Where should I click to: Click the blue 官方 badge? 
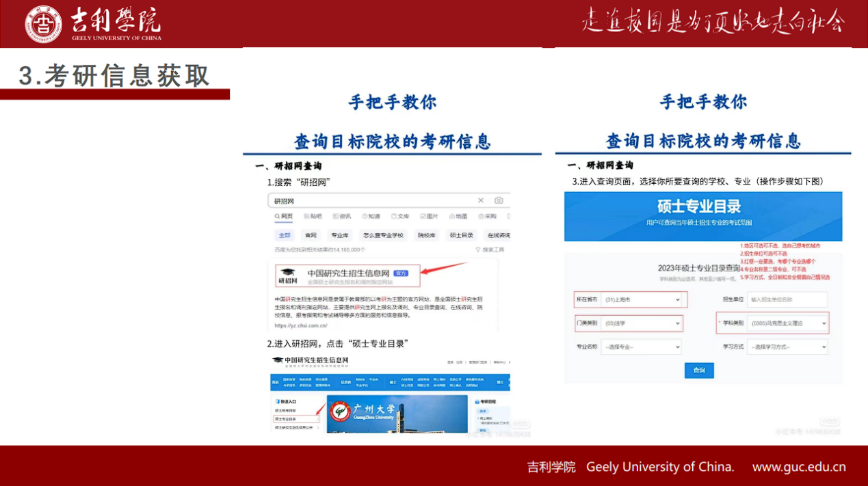click(x=401, y=273)
